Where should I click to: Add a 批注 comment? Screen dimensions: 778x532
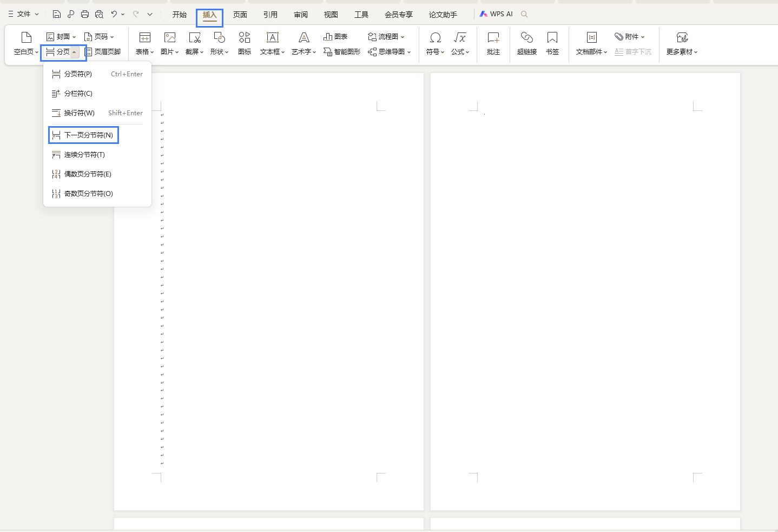[x=493, y=43]
